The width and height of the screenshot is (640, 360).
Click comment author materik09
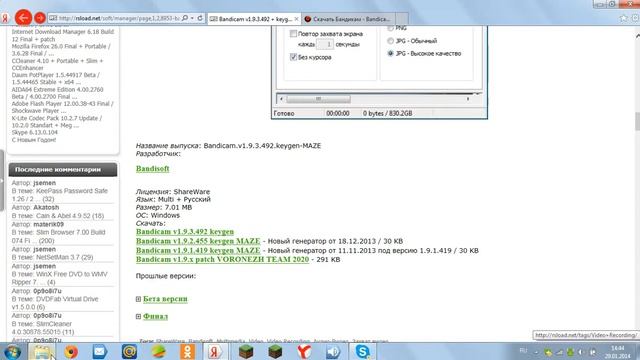(x=49, y=224)
